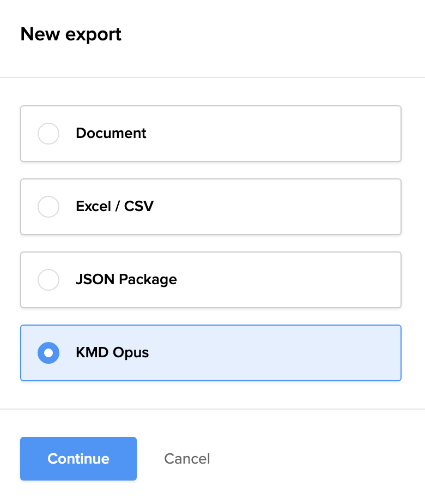Cancel the new export dialog

click(187, 459)
